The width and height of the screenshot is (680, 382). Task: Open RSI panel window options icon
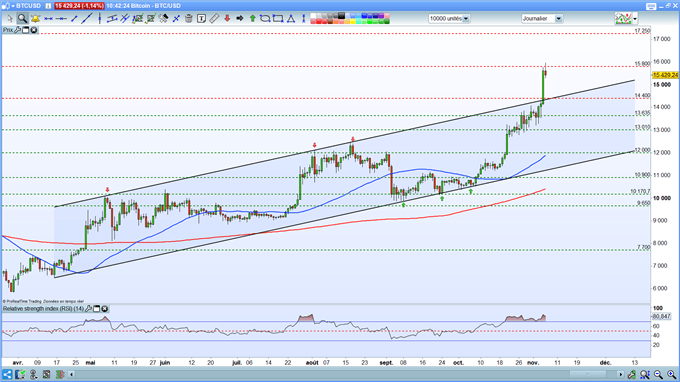click(97, 309)
